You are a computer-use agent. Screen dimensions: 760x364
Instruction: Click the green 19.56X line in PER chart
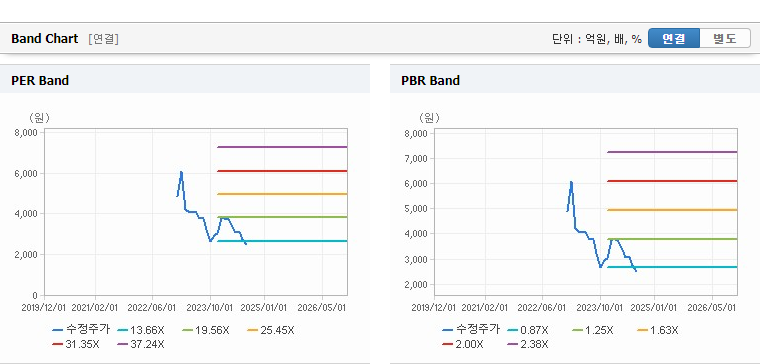click(283, 217)
